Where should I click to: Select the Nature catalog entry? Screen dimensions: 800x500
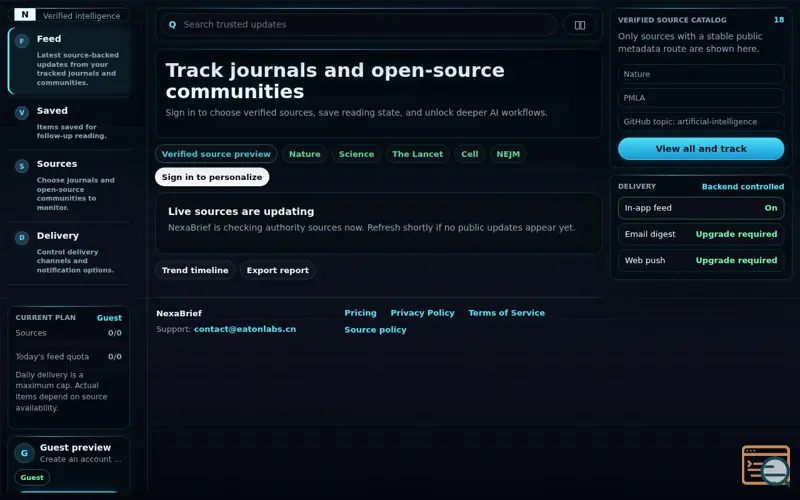pos(701,74)
